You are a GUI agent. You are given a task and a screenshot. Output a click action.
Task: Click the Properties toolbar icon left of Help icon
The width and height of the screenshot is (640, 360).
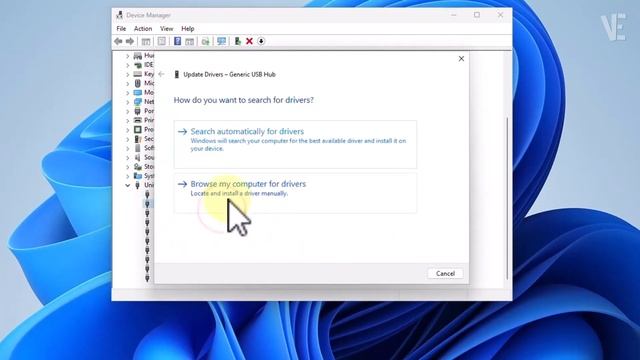[162, 41]
